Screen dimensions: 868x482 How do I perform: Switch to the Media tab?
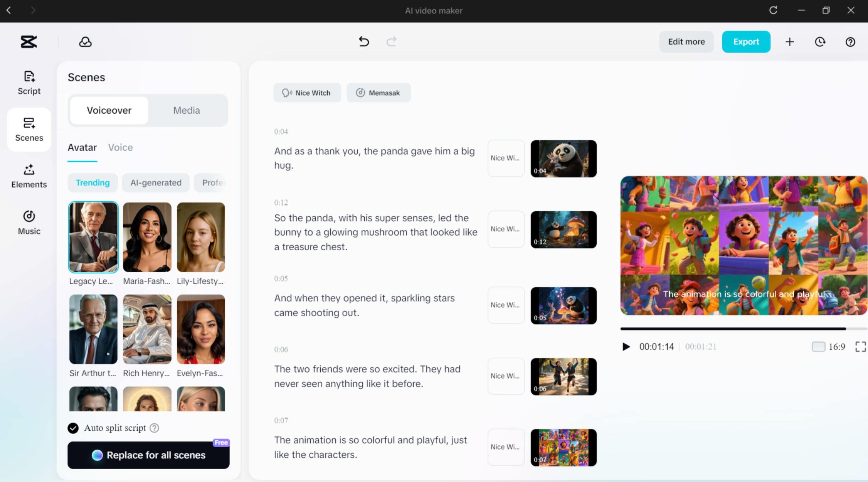click(187, 110)
